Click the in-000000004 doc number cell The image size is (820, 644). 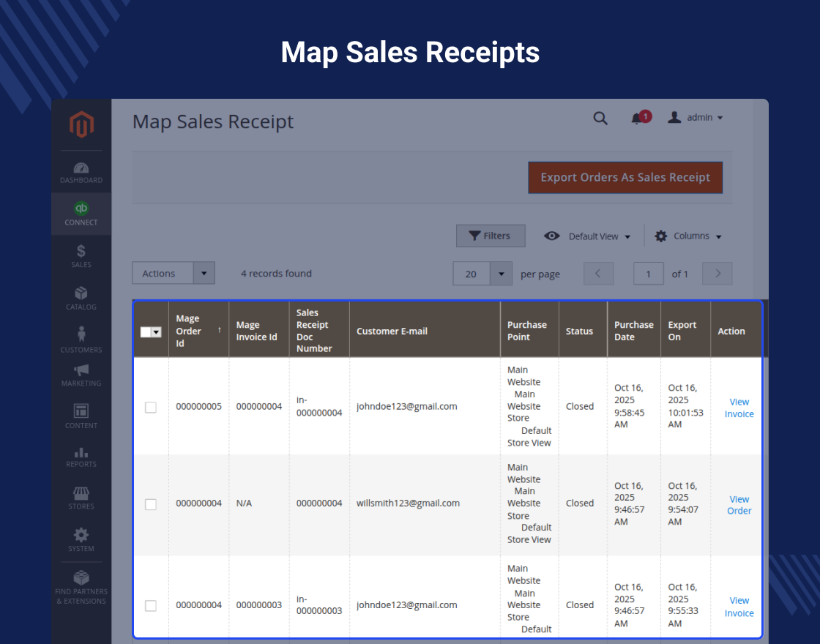(319, 406)
